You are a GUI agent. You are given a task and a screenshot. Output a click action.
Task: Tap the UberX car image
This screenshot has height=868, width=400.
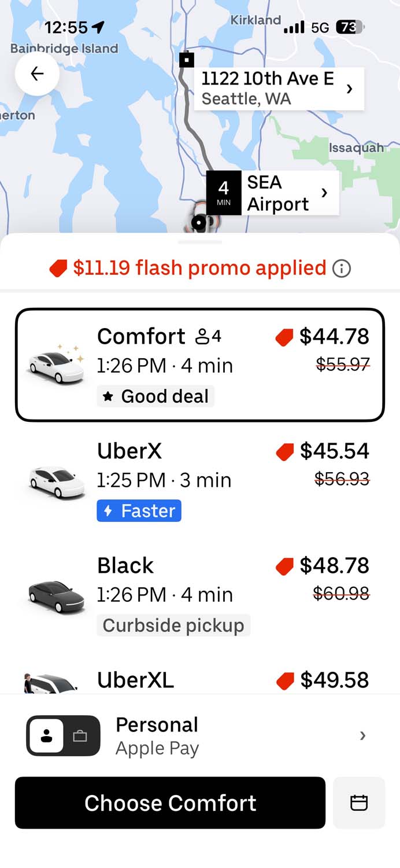click(x=56, y=480)
